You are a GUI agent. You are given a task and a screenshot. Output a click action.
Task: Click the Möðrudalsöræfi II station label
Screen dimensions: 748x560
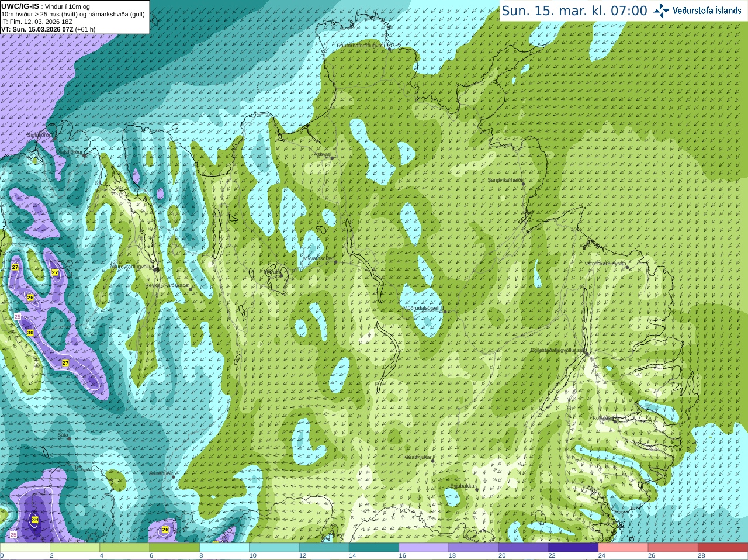tap(424, 308)
